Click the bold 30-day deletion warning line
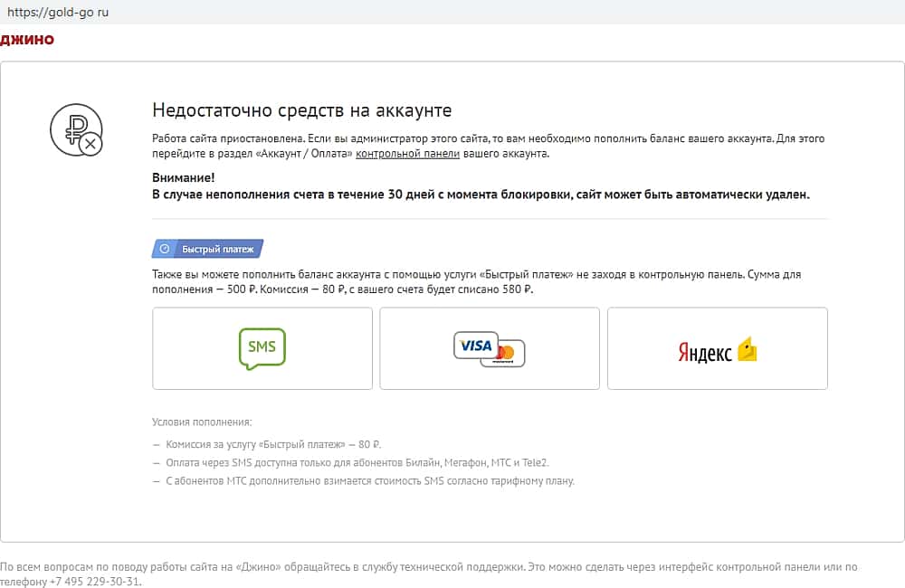 [481, 194]
